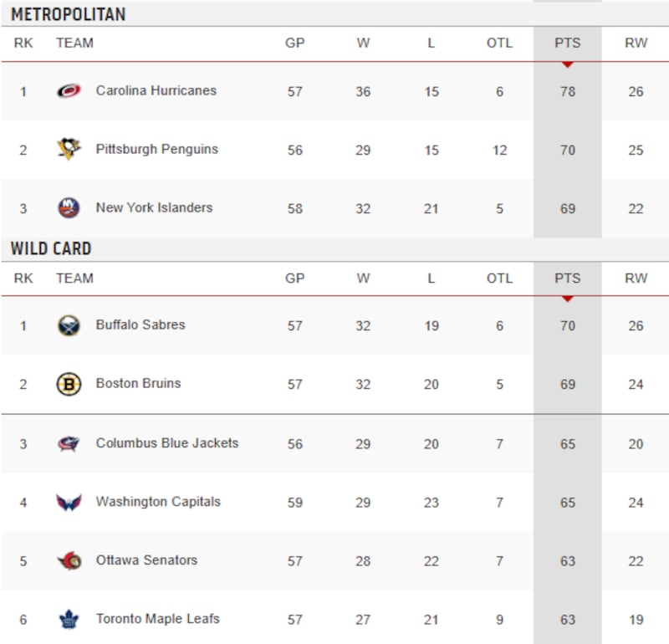This screenshot has height=644, width=669.
Task: Click the Washington Capitals logo
Action: coord(69,502)
